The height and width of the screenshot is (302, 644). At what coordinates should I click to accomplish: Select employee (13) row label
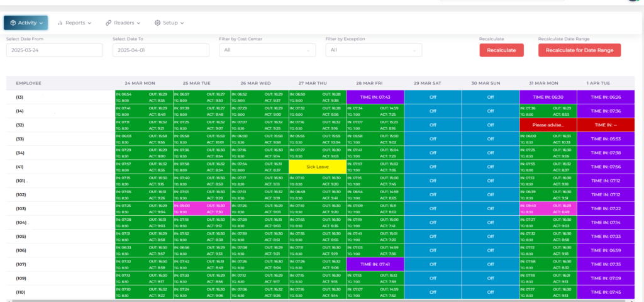pyautogui.click(x=19, y=97)
